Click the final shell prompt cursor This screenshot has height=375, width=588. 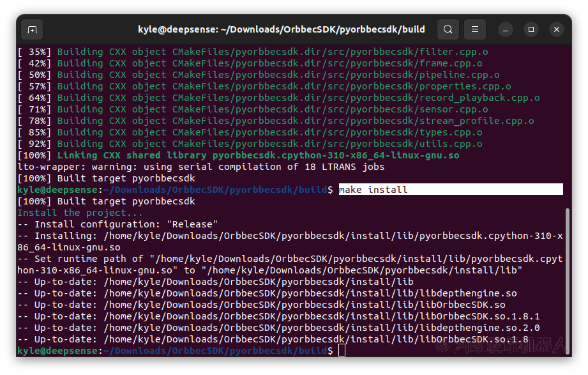tap(342, 351)
